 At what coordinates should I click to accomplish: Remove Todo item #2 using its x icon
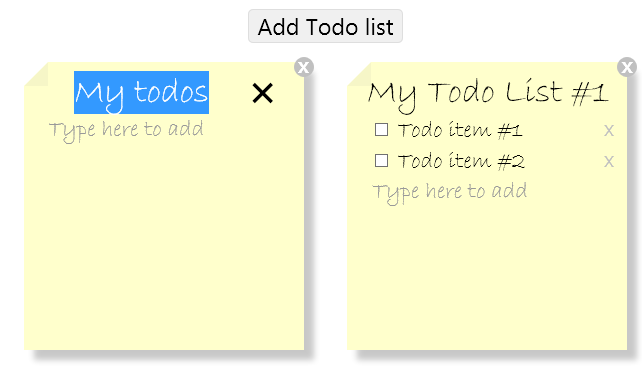[609, 162]
